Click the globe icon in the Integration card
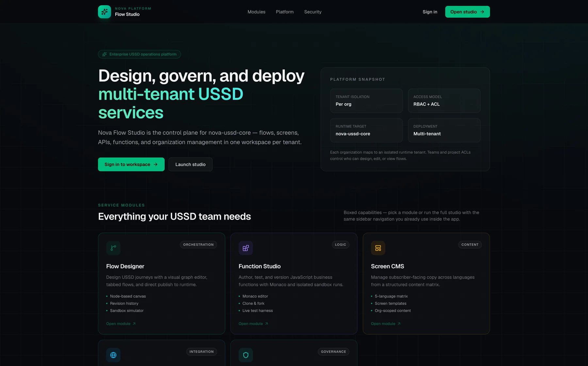The width and height of the screenshot is (588, 366). (113, 355)
